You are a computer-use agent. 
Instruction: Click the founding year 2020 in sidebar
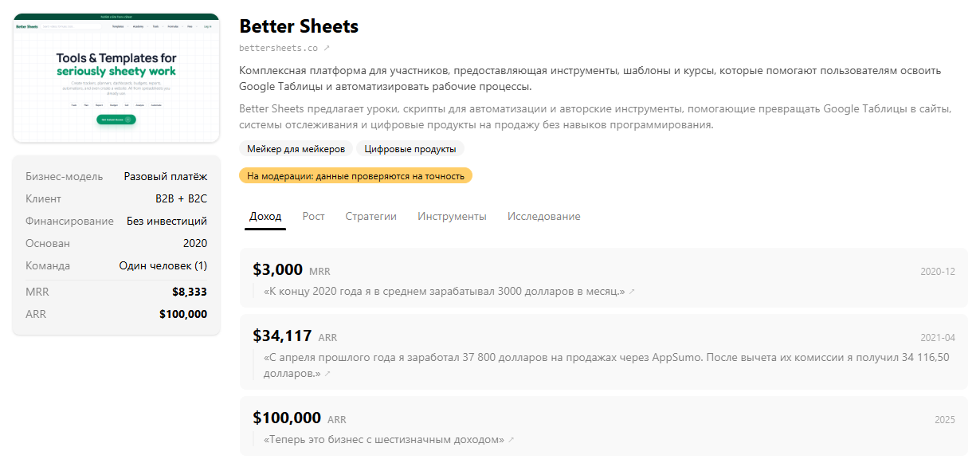click(x=195, y=243)
